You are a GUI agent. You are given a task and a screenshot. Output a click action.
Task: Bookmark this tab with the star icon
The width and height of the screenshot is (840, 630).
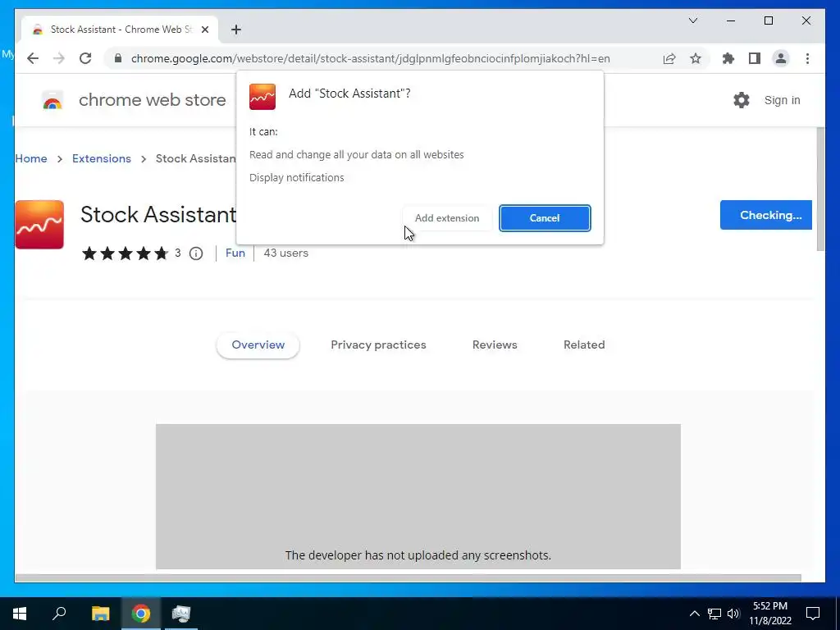tap(696, 58)
